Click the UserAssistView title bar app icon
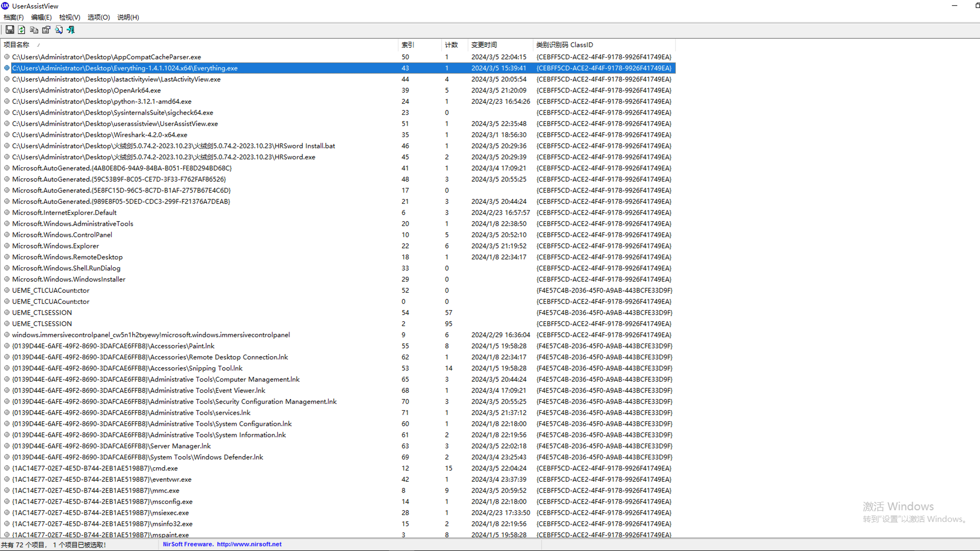 (5, 6)
